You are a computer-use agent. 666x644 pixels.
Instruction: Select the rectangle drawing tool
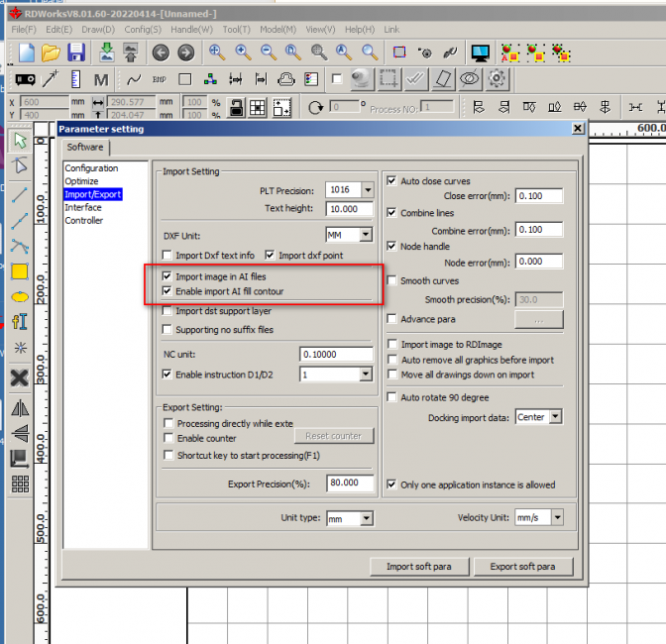[x=19, y=271]
